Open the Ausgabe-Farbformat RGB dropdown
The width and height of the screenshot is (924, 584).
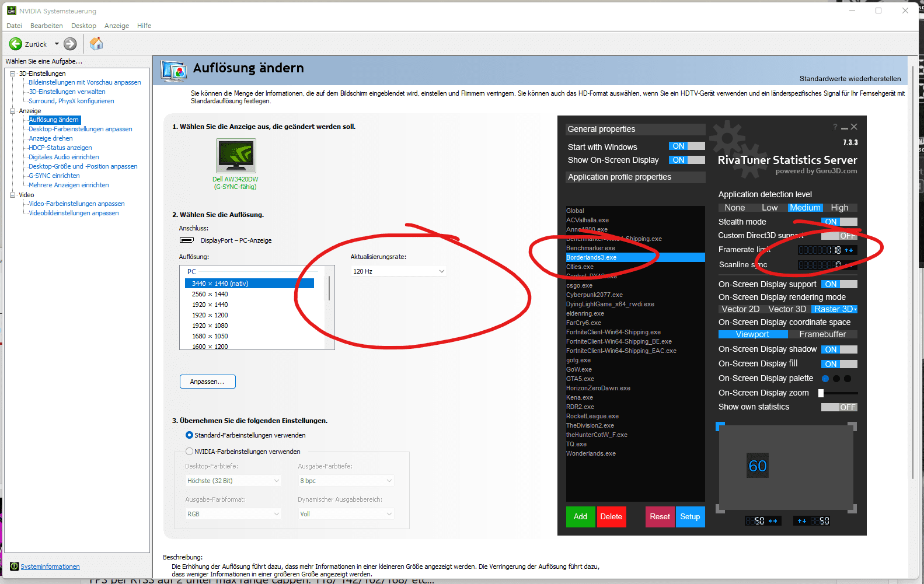pyautogui.click(x=233, y=514)
